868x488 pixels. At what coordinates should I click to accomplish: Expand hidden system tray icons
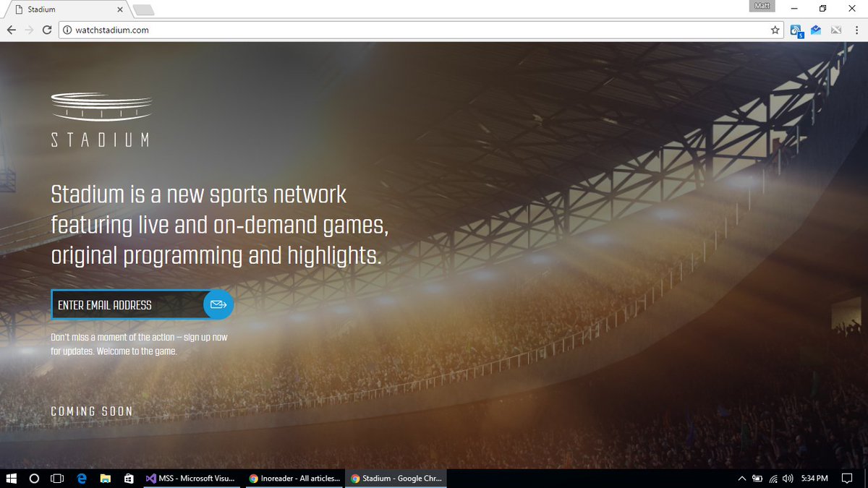(x=742, y=478)
